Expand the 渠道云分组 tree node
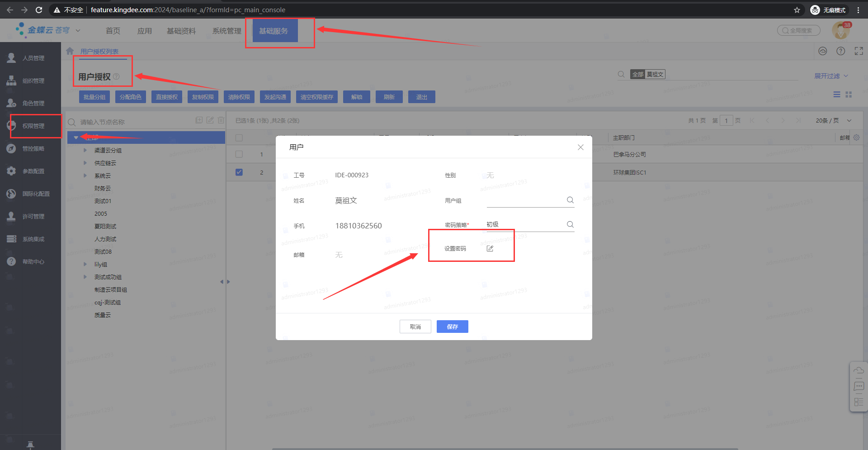This screenshot has width=868, height=450. (85, 150)
